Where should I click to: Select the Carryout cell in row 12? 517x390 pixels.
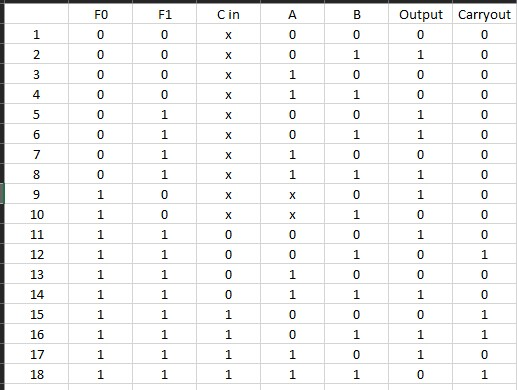tap(484, 254)
